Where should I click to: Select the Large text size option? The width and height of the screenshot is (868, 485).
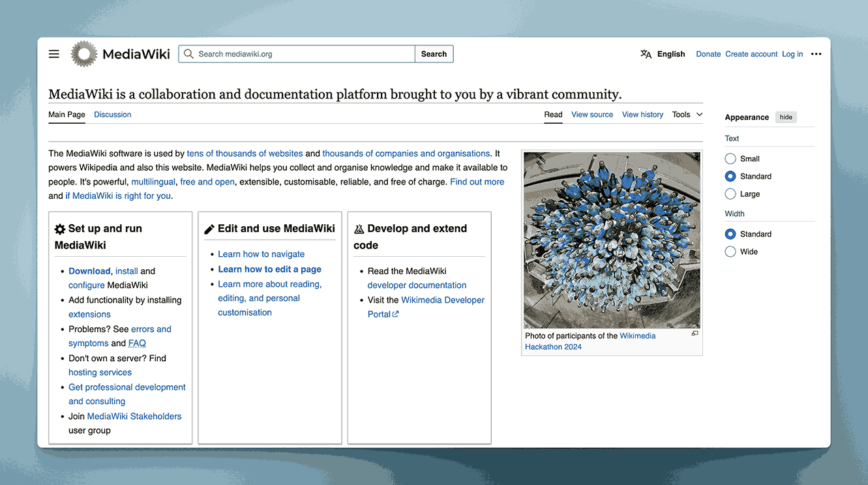[x=730, y=194]
